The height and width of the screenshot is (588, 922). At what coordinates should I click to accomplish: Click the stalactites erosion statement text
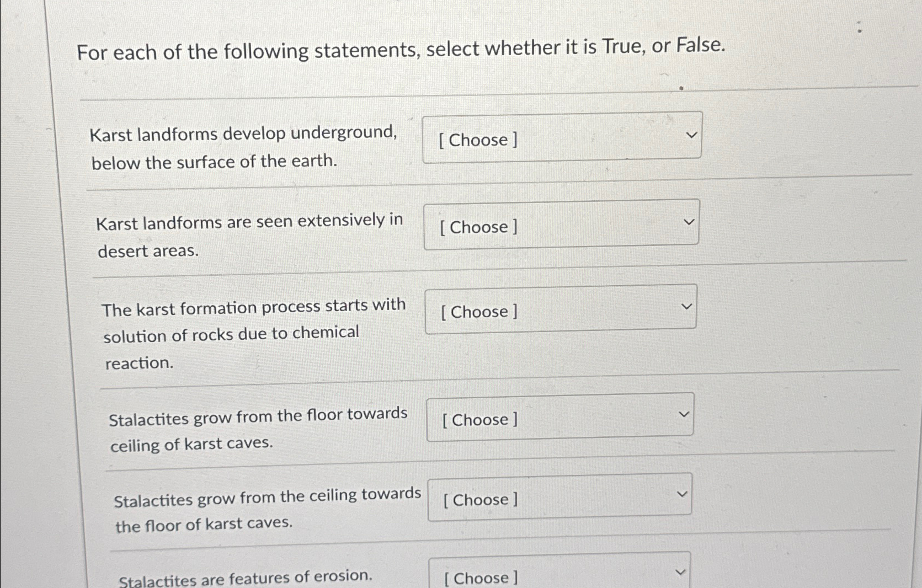click(x=245, y=578)
